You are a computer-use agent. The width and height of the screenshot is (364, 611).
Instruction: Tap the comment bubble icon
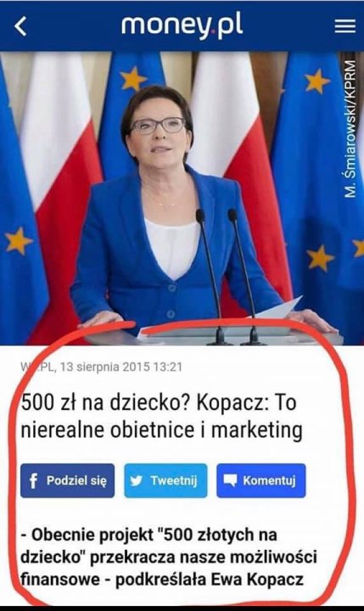[x=230, y=481]
